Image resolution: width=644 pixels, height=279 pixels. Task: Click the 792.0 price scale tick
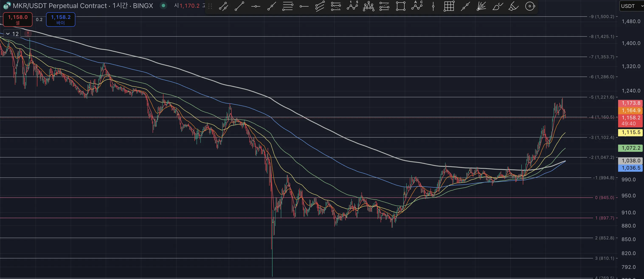(x=629, y=267)
